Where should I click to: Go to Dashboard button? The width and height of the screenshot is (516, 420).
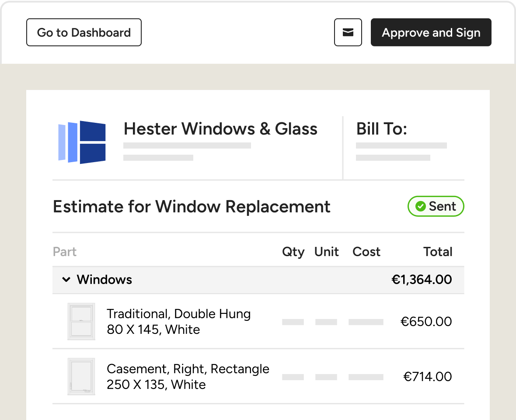click(x=84, y=32)
